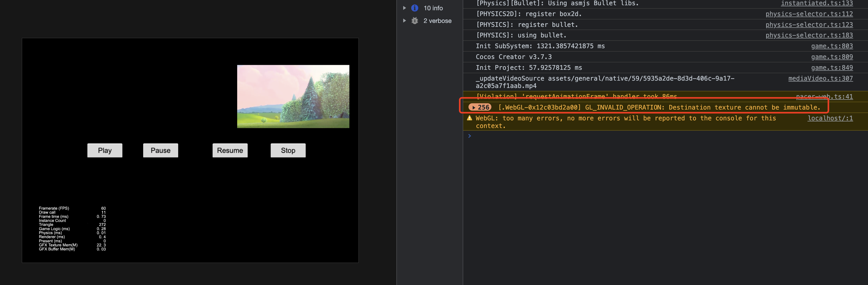Open the game.ts:809 source link
Image resolution: width=868 pixels, height=285 pixels.
coord(832,57)
